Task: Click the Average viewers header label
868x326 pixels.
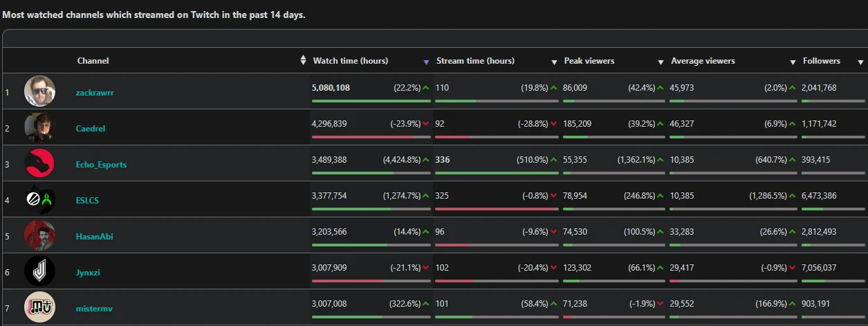Action: pos(703,61)
